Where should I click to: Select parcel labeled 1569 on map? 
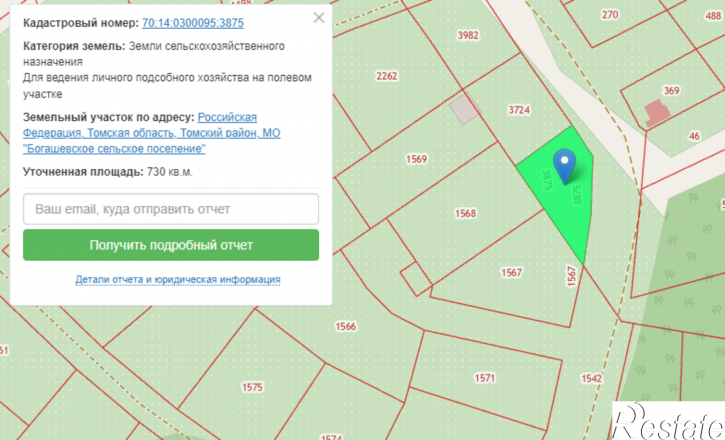tap(416, 159)
